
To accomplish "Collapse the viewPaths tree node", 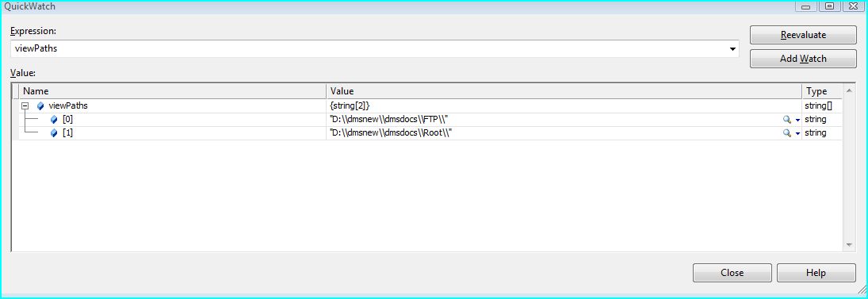I will (x=25, y=105).
